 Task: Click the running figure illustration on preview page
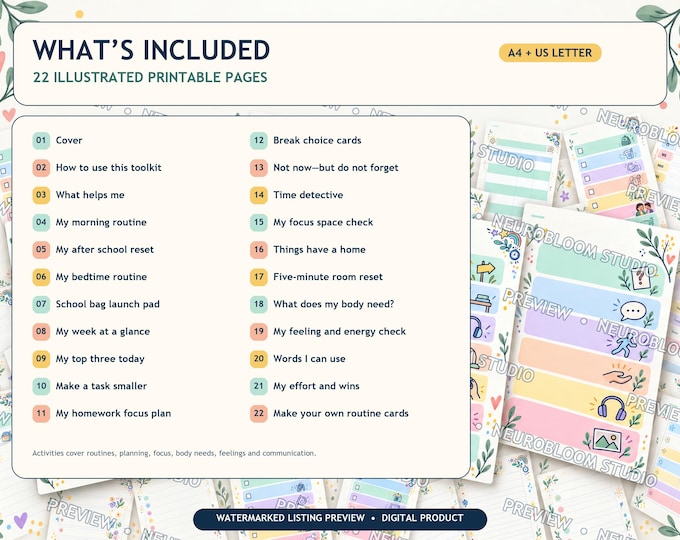tap(624, 345)
